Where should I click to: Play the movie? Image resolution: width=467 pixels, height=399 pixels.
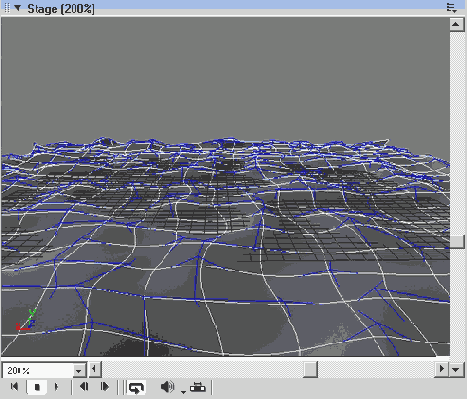click(x=57, y=387)
